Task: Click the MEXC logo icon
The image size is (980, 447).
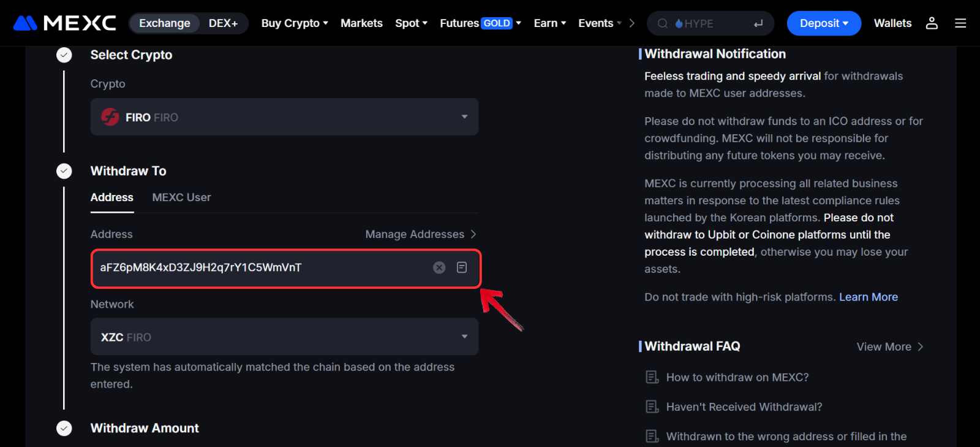Action: [x=26, y=23]
